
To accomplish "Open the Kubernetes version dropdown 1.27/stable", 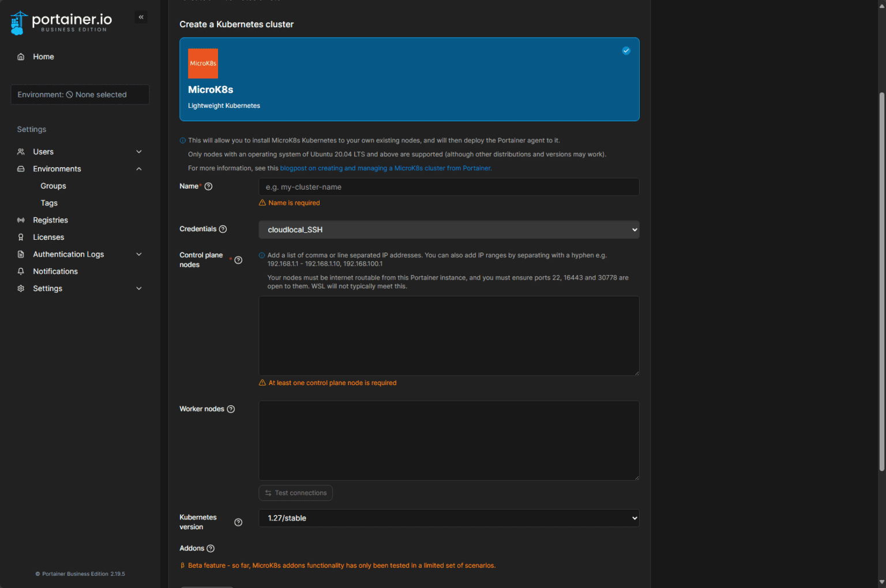I will click(x=449, y=518).
